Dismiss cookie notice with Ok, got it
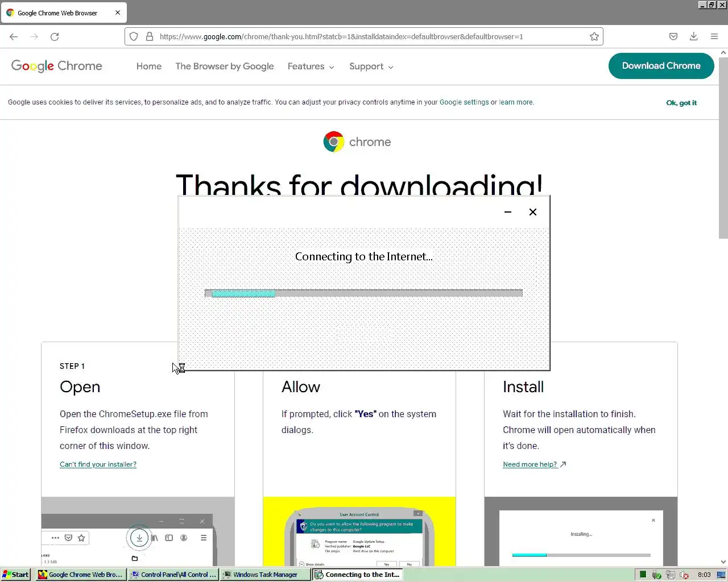 click(x=681, y=103)
